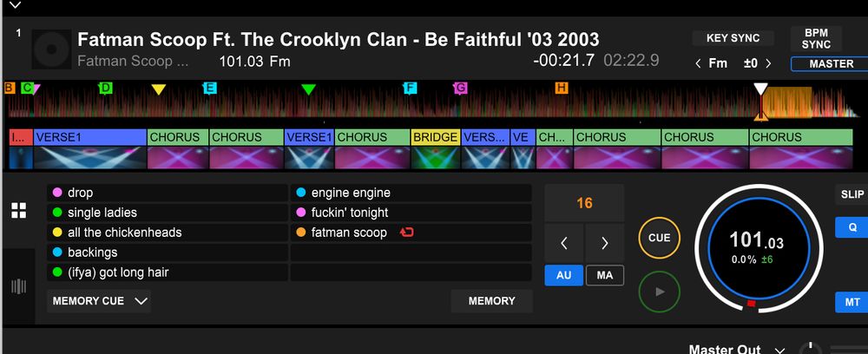
Task: Click the remaining time -00:21.7
Action: tap(563, 60)
